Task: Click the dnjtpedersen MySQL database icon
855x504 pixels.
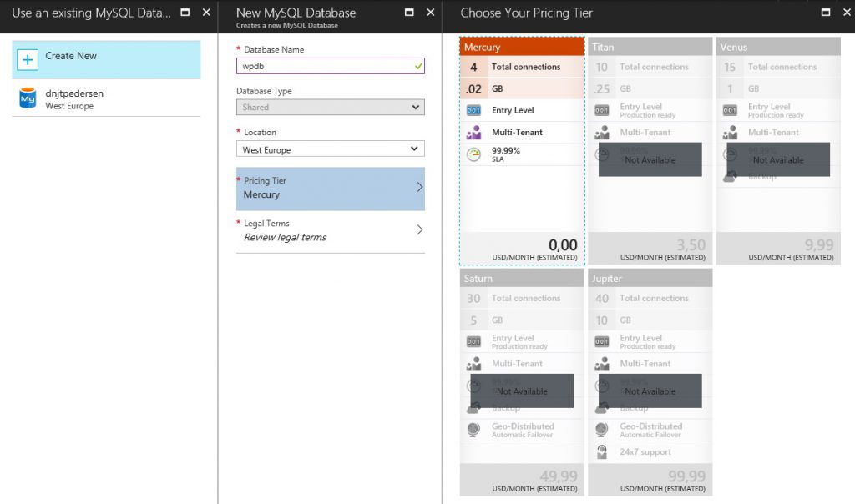Action: pyautogui.click(x=28, y=98)
